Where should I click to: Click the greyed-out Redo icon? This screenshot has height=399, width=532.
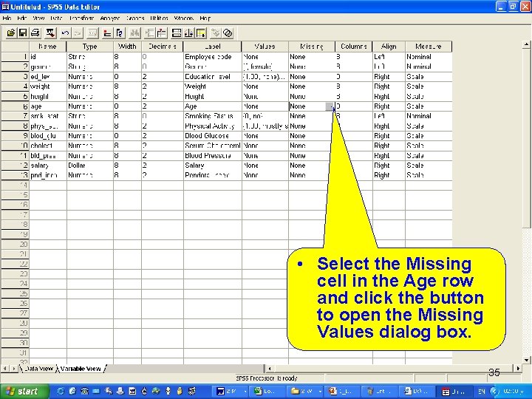click(78, 33)
